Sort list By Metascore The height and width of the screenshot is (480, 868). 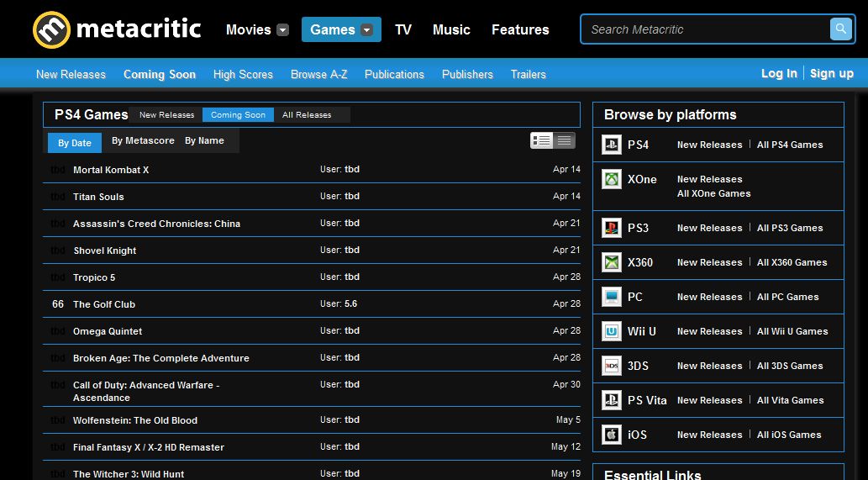(x=143, y=140)
